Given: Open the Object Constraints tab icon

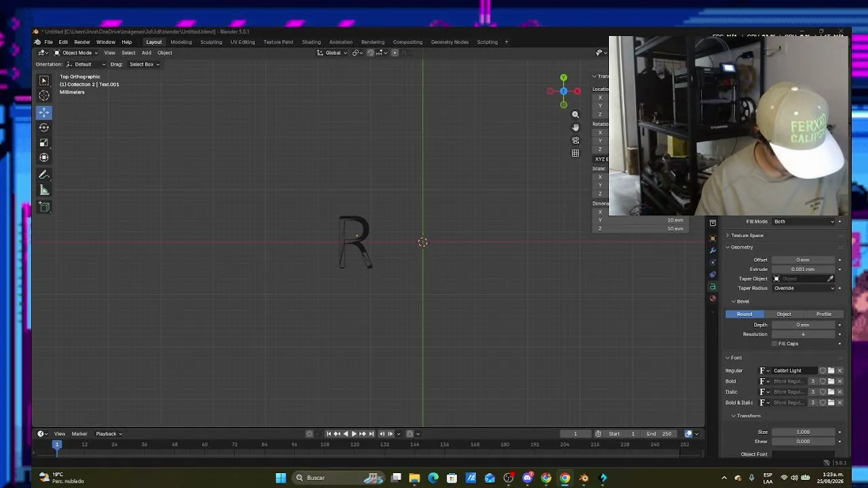Looking at the screenshot, I should pyautogui.click(x=713, y=274).
